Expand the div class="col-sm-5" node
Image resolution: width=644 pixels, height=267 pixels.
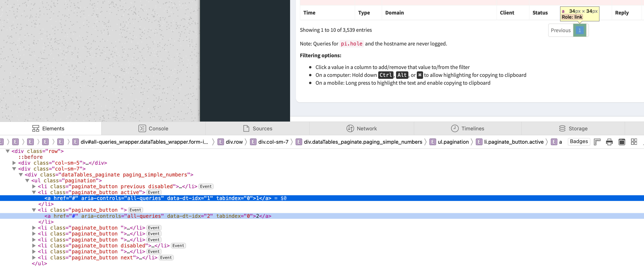(14, 163)
